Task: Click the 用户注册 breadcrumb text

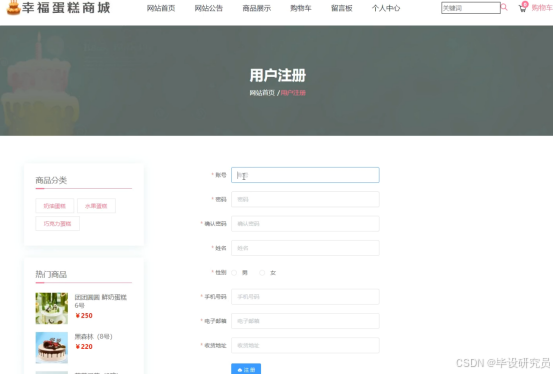Action: [x=293, y=93]
